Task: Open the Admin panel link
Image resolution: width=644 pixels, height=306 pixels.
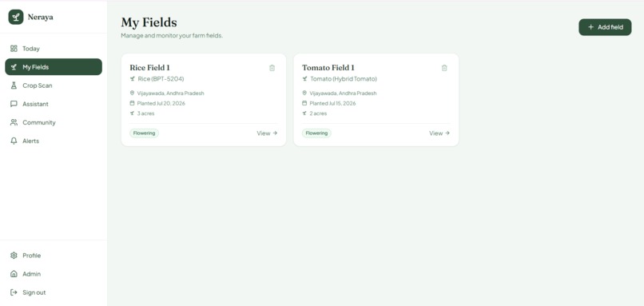Action: pos(54,274)
